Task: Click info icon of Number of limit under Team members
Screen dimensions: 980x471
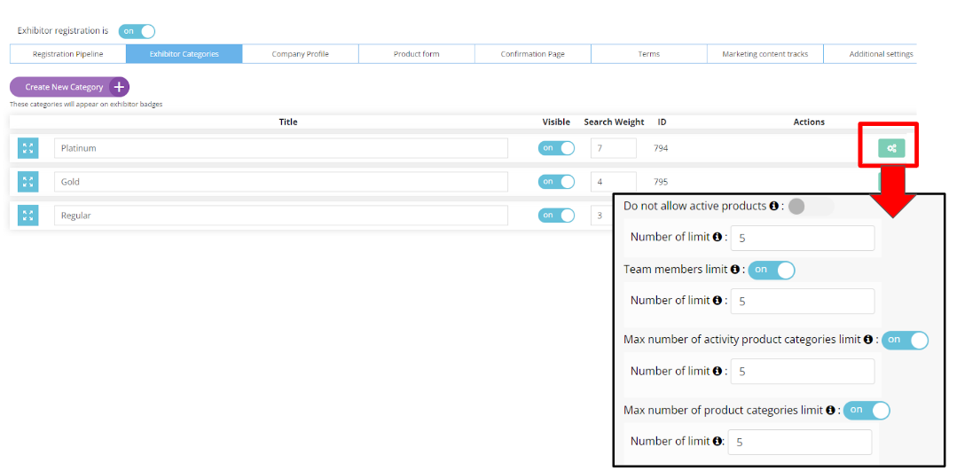Action: click(717, 300)
